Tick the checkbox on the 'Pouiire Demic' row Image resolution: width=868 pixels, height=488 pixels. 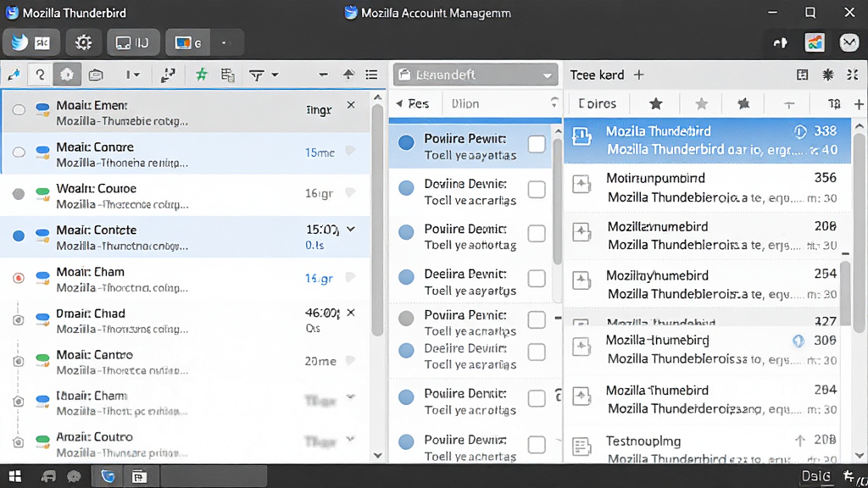pos(537,234)
